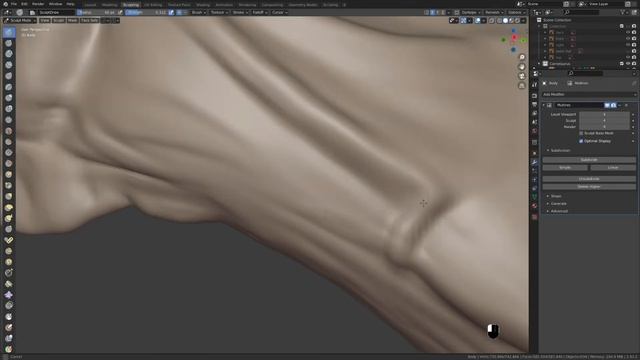
Task: Click the Outliner search field
Action: coord(581,13)
